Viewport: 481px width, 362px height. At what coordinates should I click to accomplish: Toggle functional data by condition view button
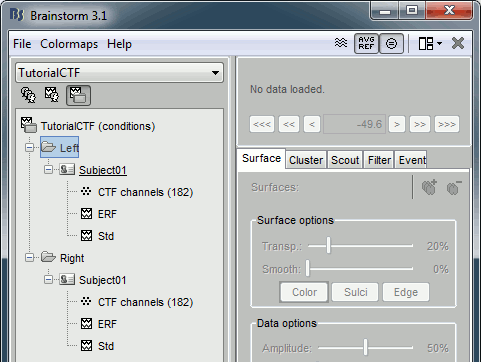tap(78, 95)
